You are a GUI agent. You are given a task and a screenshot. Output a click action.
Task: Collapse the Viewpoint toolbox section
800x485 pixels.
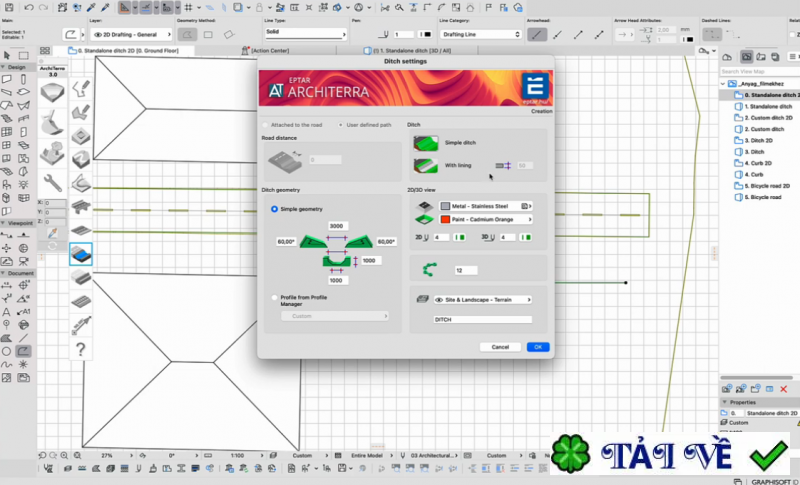(3, 223)
